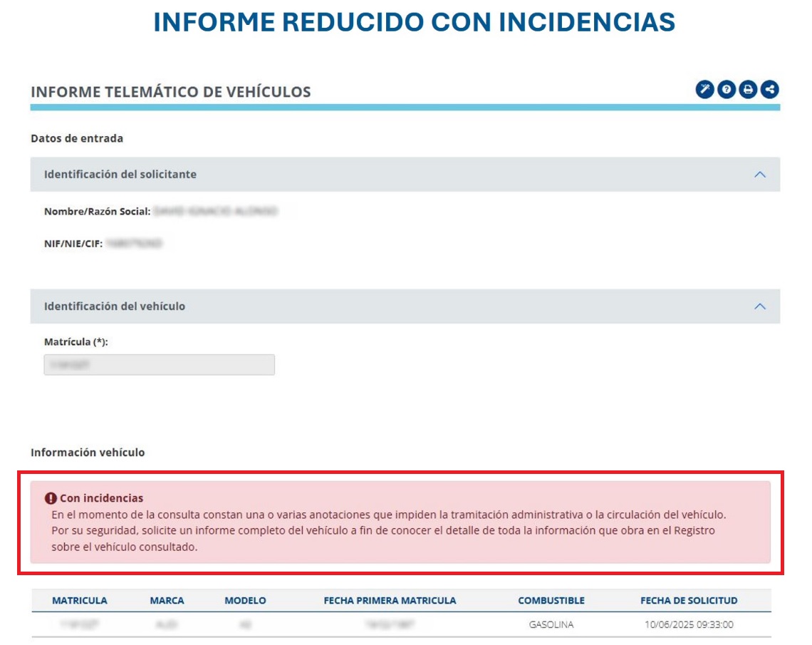The image size is (812, 645).
Task: Select the MATRICULA column header
Action: tap(80, 601)
